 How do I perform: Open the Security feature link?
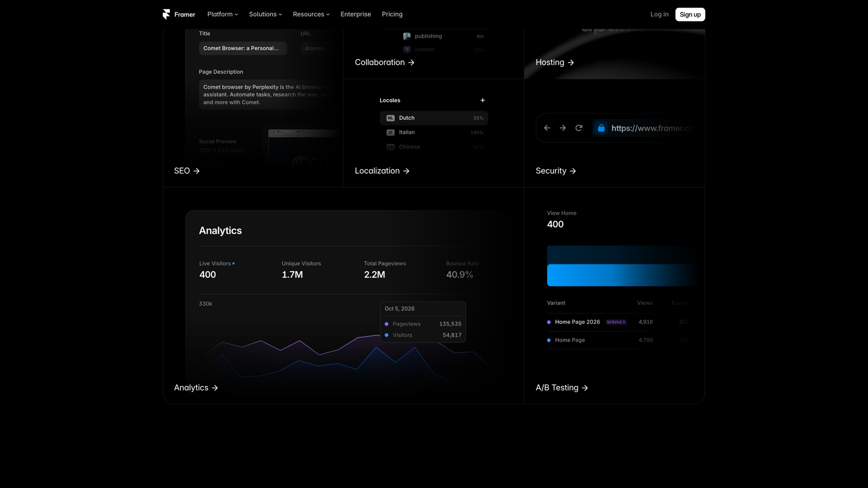pyautogui.click(x=556, y=171)
